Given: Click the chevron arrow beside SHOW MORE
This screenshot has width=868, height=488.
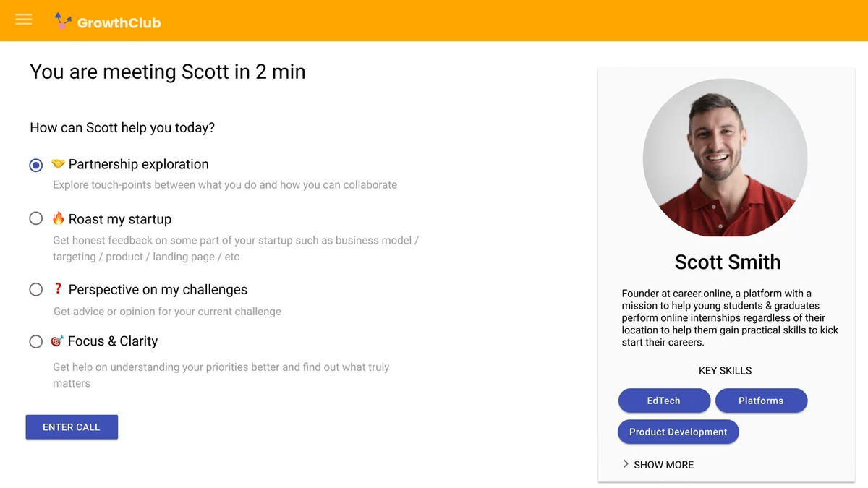Looking at the screenshot, I should point(625,464).
